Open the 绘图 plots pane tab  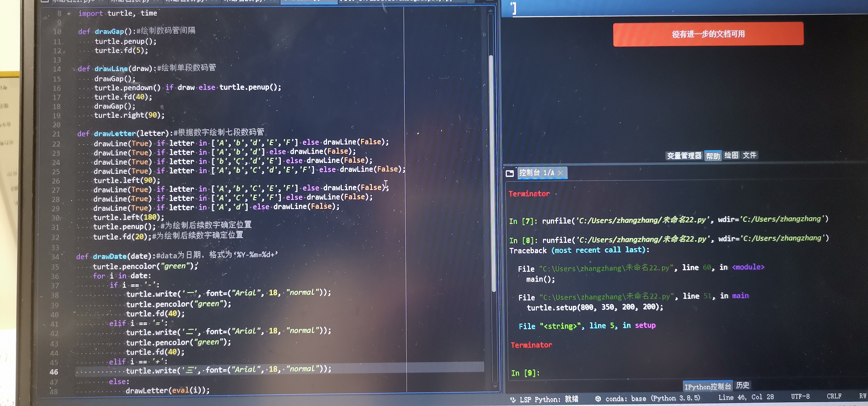point(731,155)
